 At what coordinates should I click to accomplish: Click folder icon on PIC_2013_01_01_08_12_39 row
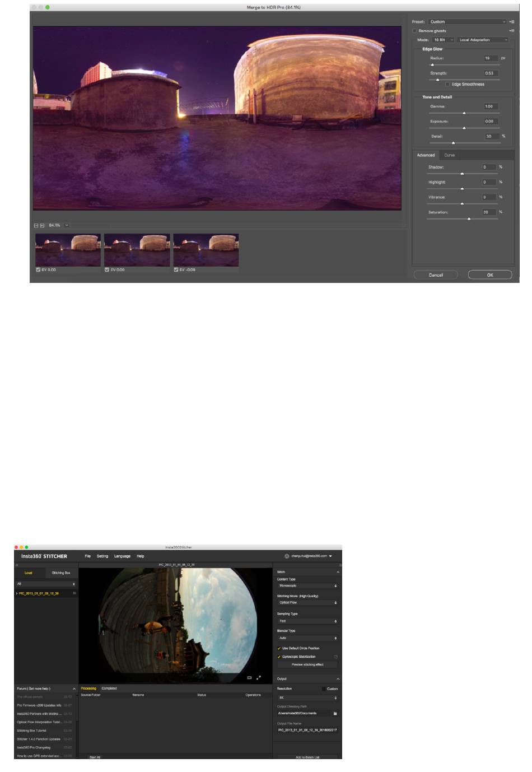point(74,593)
